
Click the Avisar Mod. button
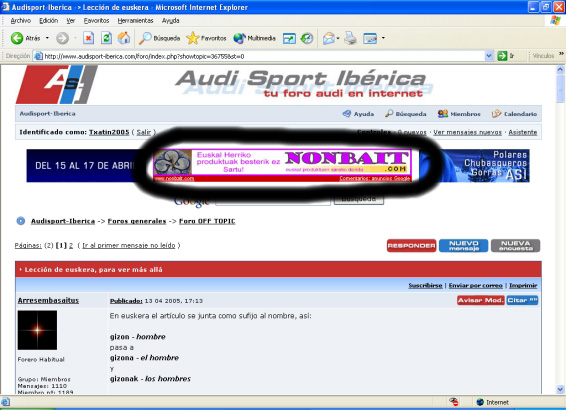point(480,300)
